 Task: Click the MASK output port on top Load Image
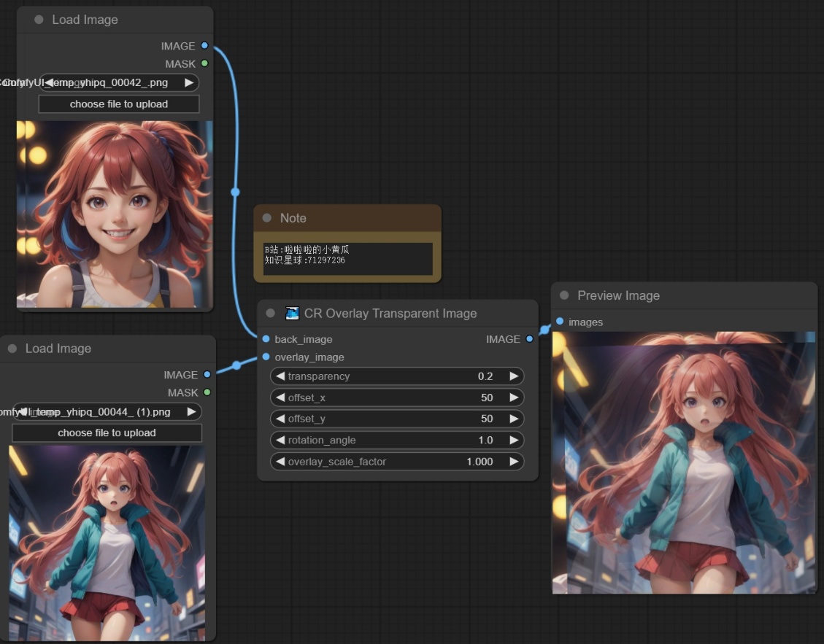pos(204,63)
